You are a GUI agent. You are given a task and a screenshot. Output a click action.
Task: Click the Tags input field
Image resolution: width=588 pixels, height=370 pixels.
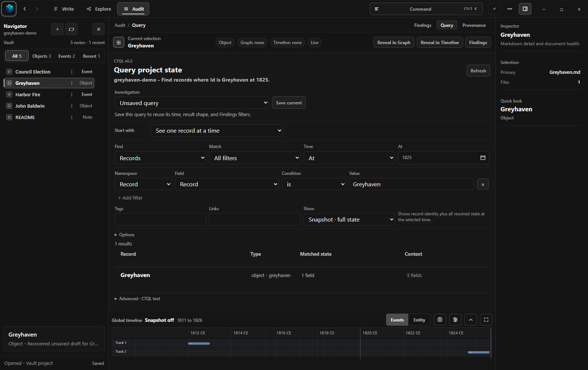[x=160, y=220]
